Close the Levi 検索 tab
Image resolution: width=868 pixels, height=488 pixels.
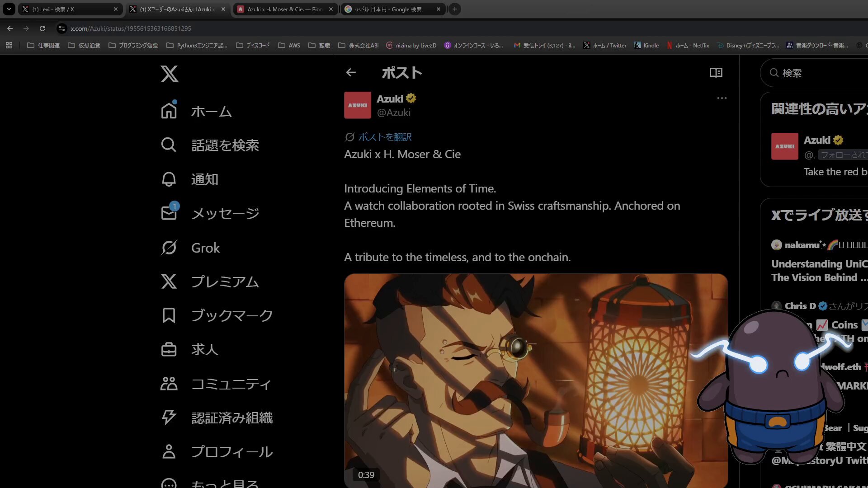click(x=116, y=9)
